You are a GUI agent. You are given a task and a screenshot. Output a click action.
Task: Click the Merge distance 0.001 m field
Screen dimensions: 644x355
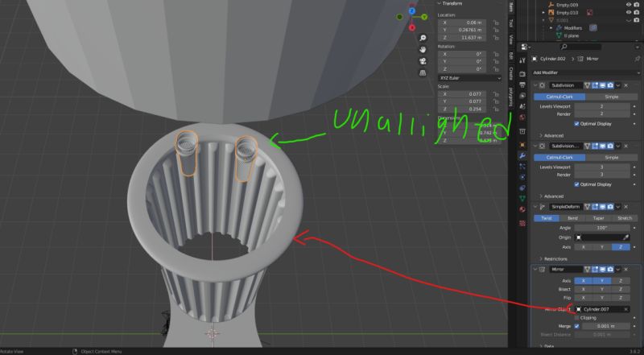(606, 326)
